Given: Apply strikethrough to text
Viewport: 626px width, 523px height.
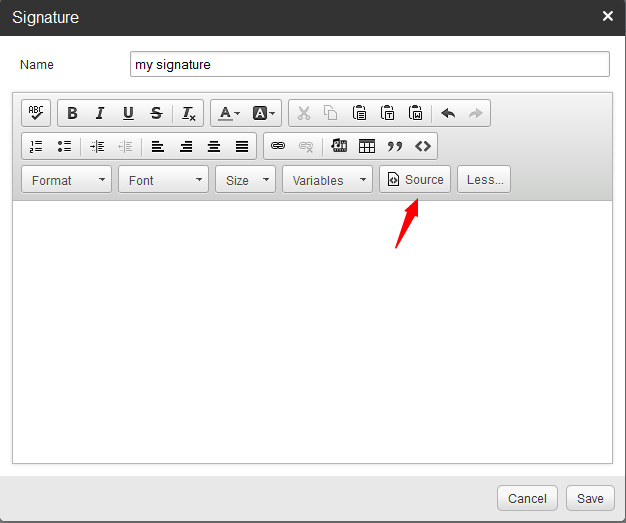Looking at the screenshot, I should pyautogui.click(x=156, y=113).
